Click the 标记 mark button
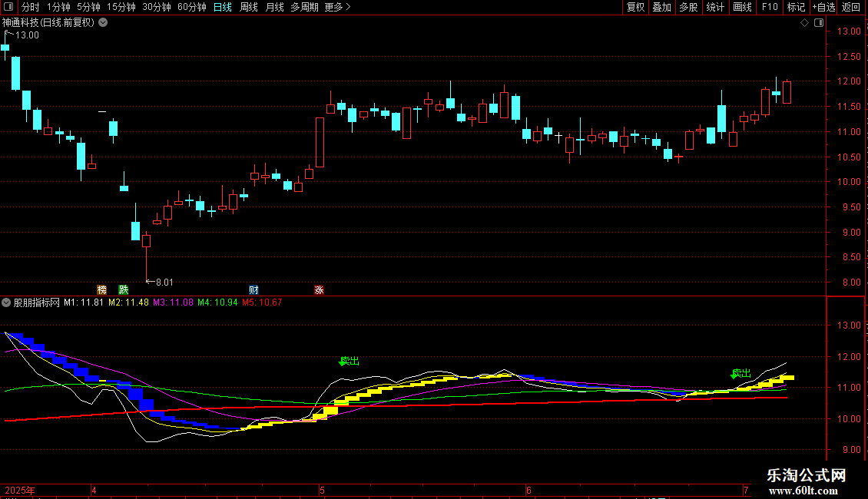 796,7
